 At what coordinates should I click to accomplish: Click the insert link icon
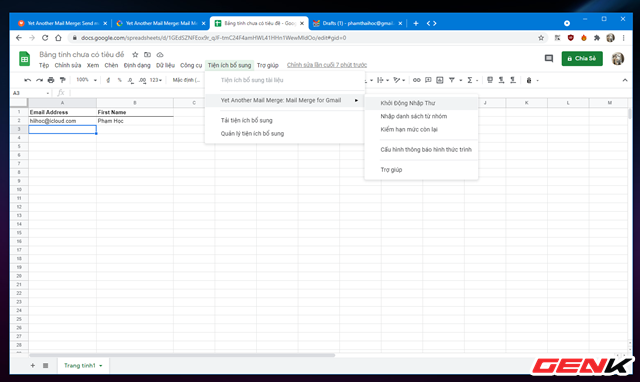pyautogui.click(x=416, y=80)
